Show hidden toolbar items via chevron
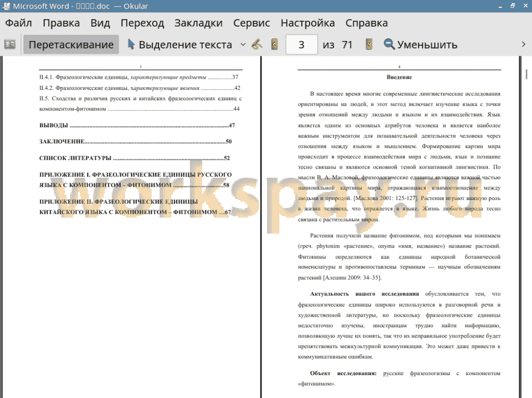The image size is (532, 398). click(x=523, y=45)
